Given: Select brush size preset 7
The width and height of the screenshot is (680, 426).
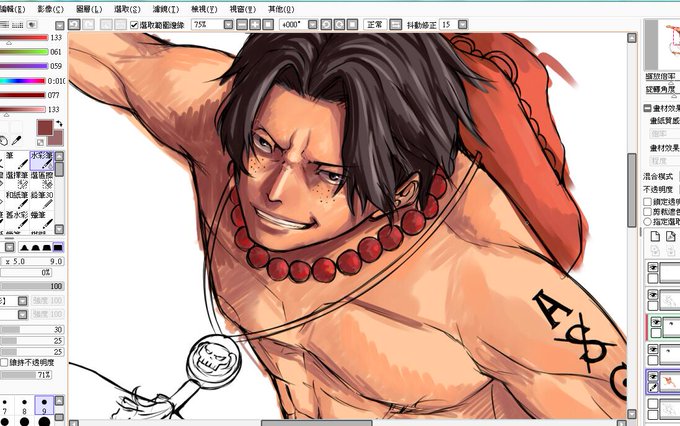Looking at the screenshot, I should [x=5, y=406].
